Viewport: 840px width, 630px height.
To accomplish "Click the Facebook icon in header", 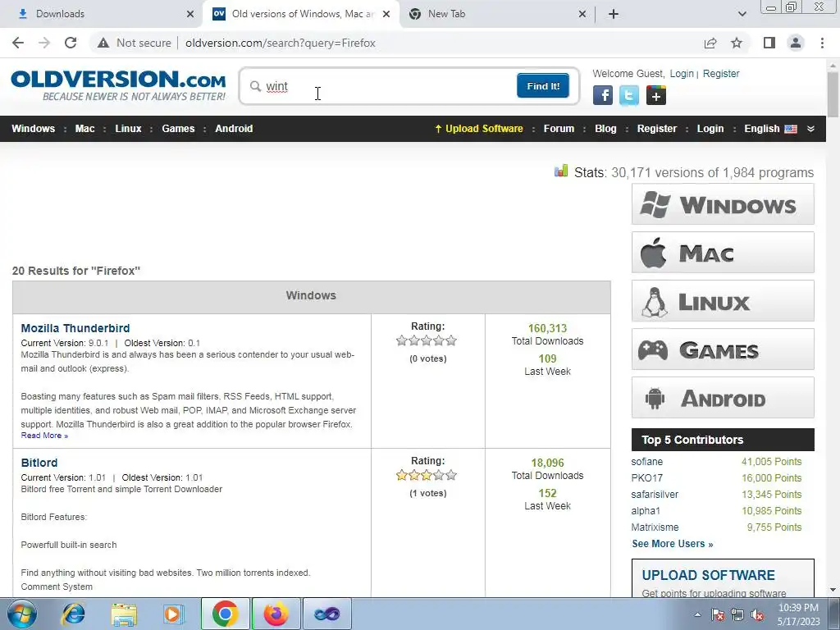I will click(x=603, y=95).
